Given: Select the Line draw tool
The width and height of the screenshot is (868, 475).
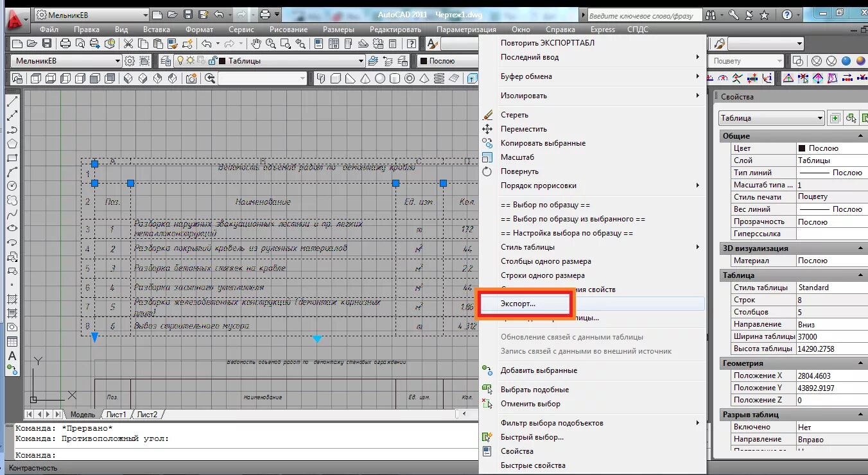Looking at the screenshot, I should (x=12, y=101).
